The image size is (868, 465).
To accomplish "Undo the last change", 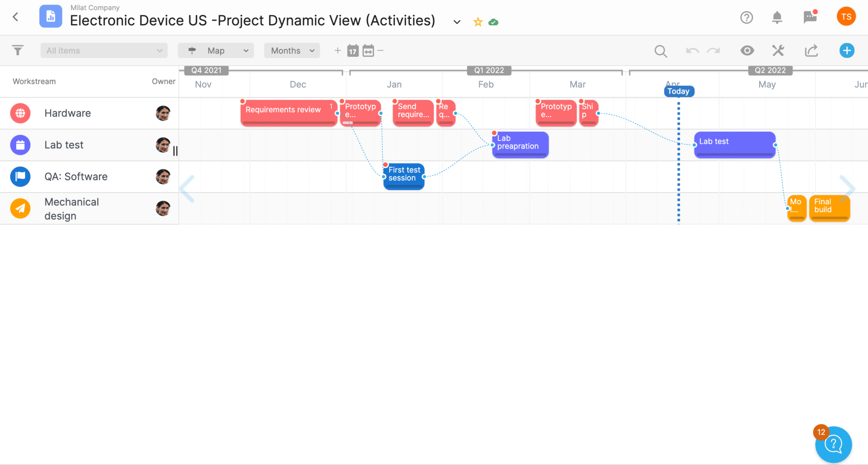I will tap(692, 50).
